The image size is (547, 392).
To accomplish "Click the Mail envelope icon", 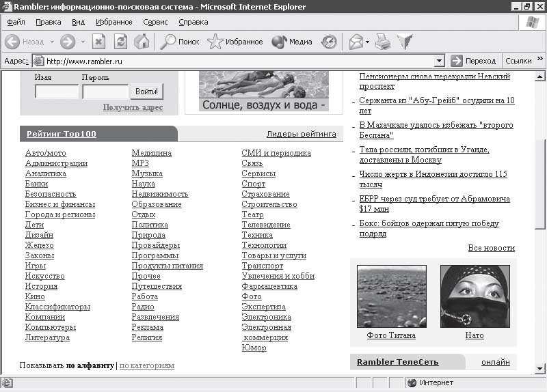I will [356, 42].
